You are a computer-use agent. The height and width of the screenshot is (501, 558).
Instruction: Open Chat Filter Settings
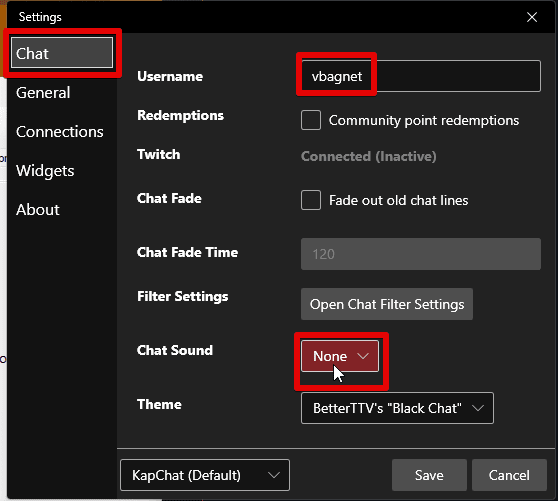click(x=387, y=304)
